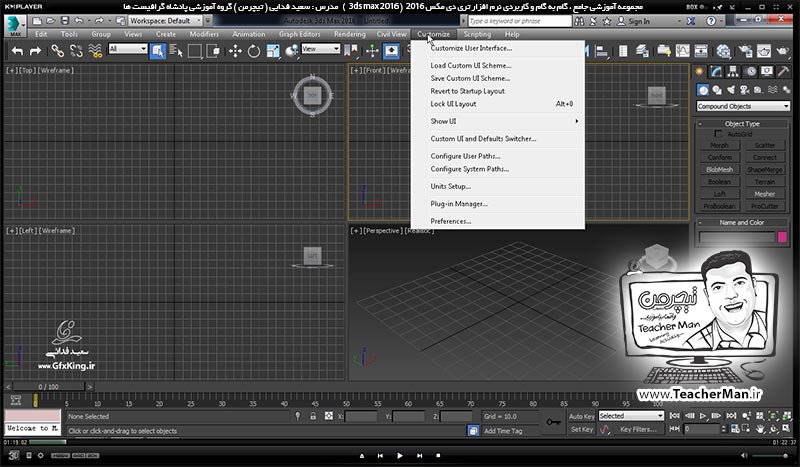
Task: Click the Unlink Selection broken chain icon
Action: coord(76,51)
